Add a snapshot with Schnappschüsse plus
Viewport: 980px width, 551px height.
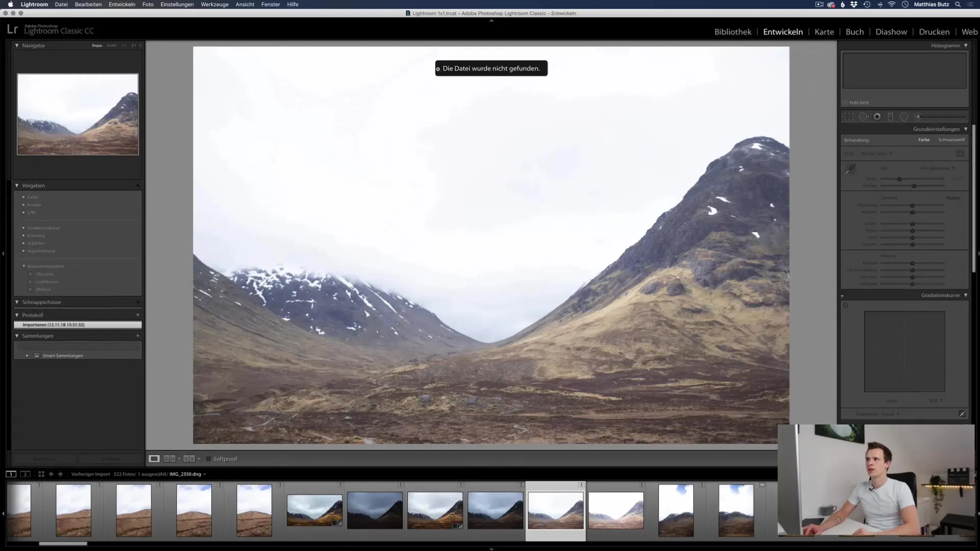(x=138, y=302)
